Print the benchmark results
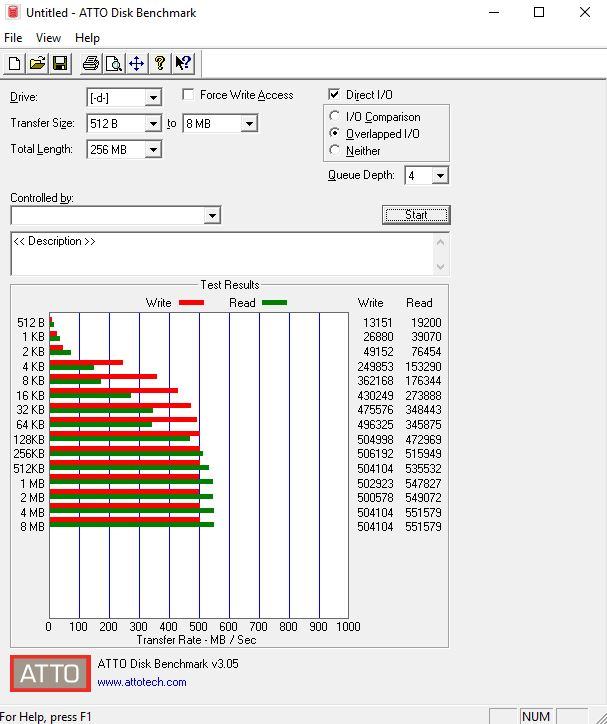The image size is (607, 724). [x=90, y=63]
